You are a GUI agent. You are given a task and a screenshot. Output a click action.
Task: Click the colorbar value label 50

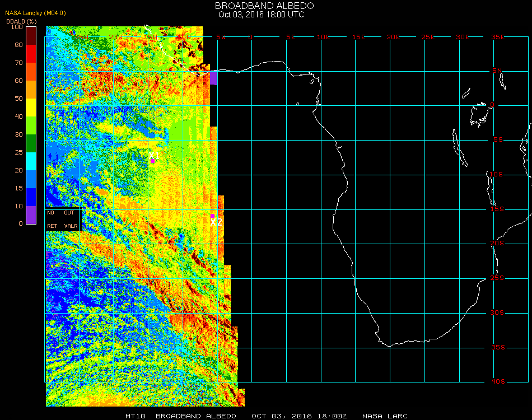tap(18, 99)
